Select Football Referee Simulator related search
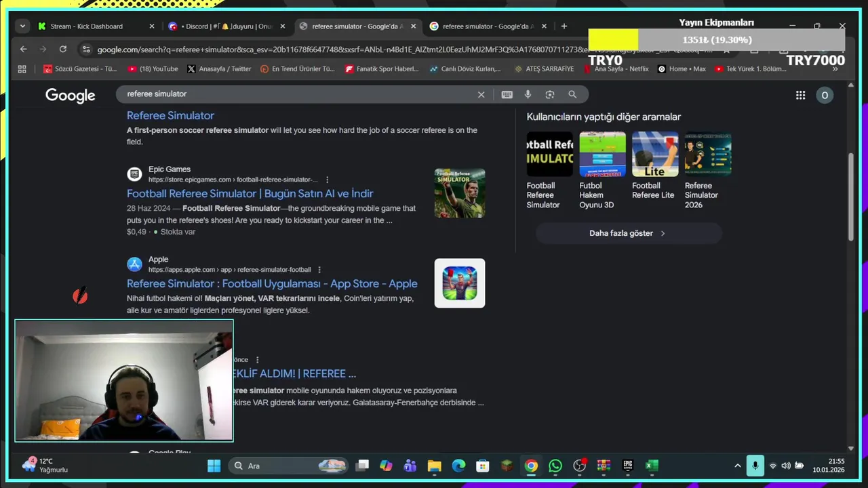The image size is (868, 488). point(549,171)
